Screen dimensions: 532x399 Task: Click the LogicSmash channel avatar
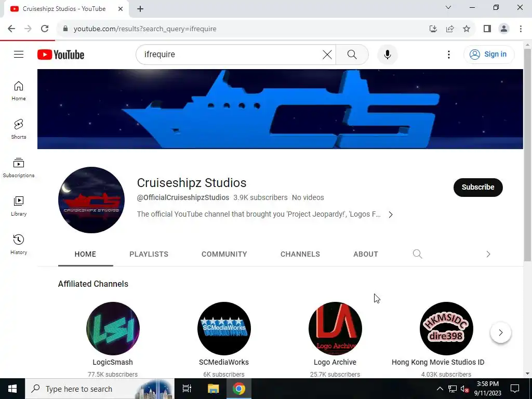click(113, 328)
